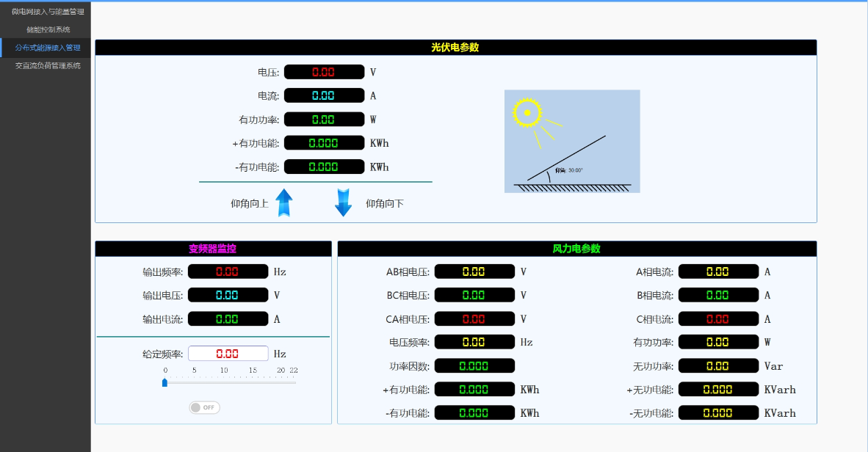Select the 输出频率 readout
This screenshot has width=868, height=452.
coord(228,271)
